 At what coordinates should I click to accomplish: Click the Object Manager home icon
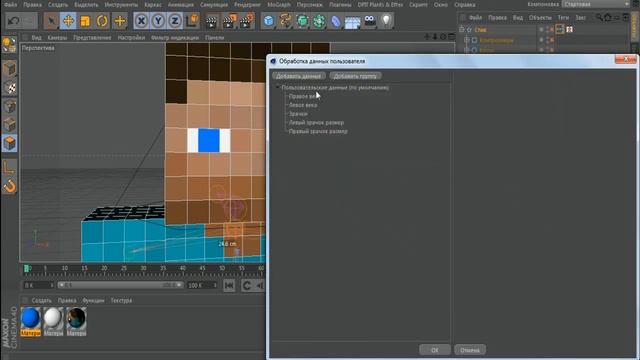pos(608,17)
